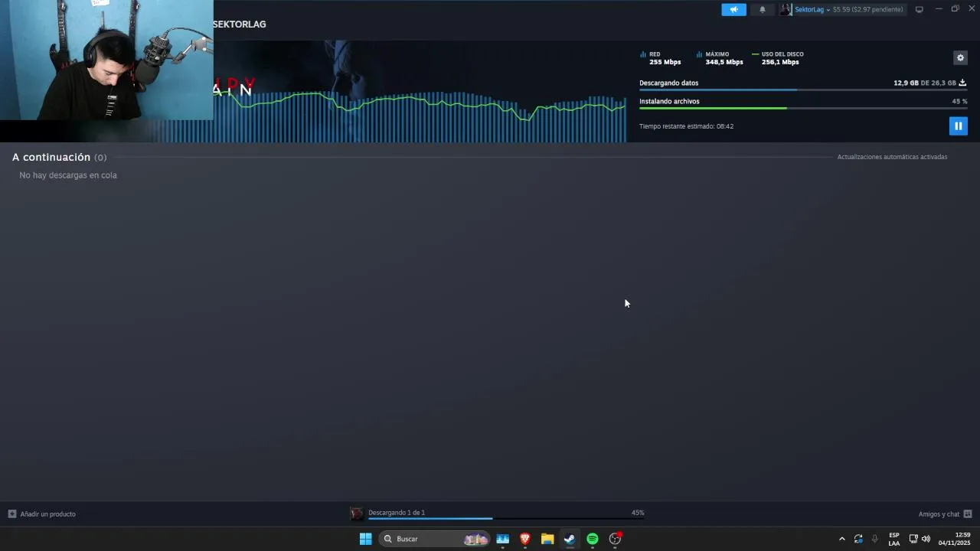Click the friends chat icon
The height and width of the screenshot is (551, 980).
tap(968, 514)
